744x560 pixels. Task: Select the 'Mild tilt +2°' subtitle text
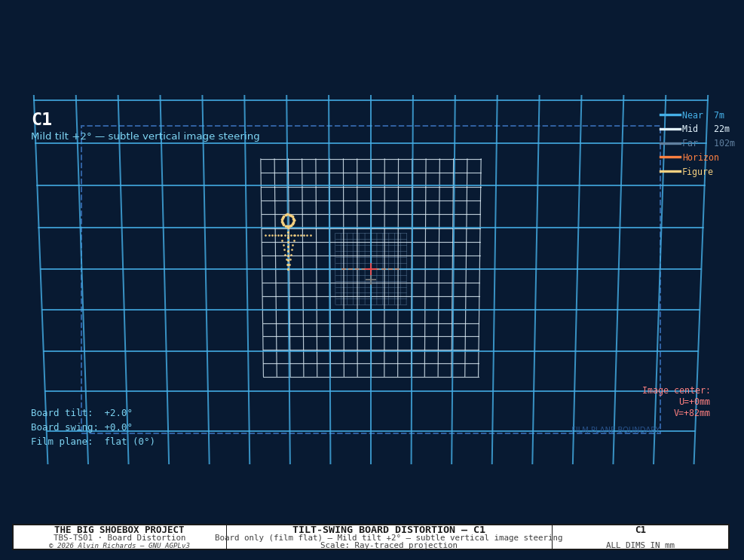pos(145,136)
